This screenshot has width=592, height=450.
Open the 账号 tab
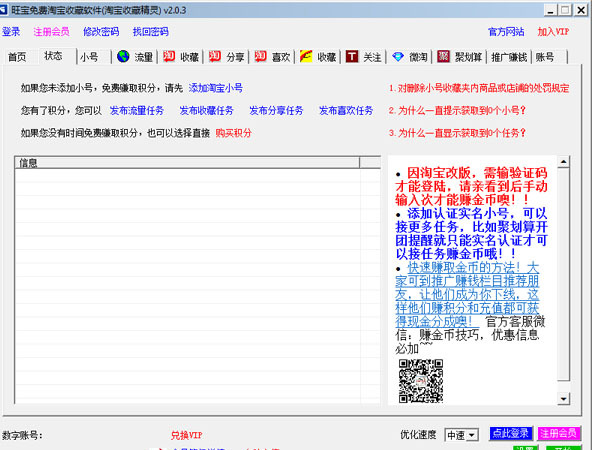tap(545, 57)
